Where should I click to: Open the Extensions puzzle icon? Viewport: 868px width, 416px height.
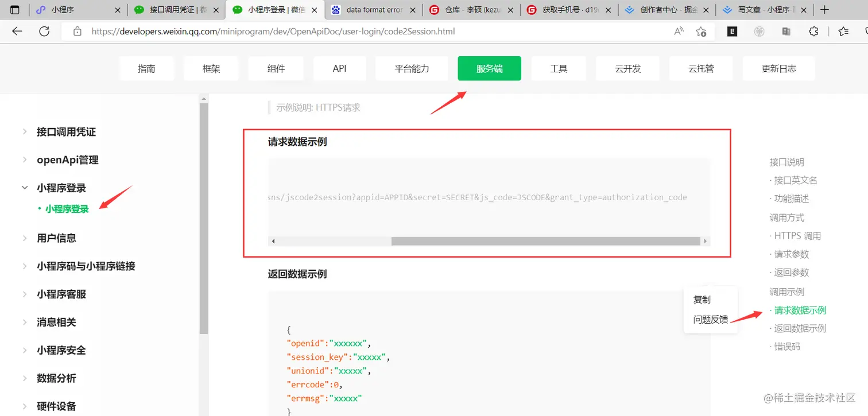tap(813, 32)
